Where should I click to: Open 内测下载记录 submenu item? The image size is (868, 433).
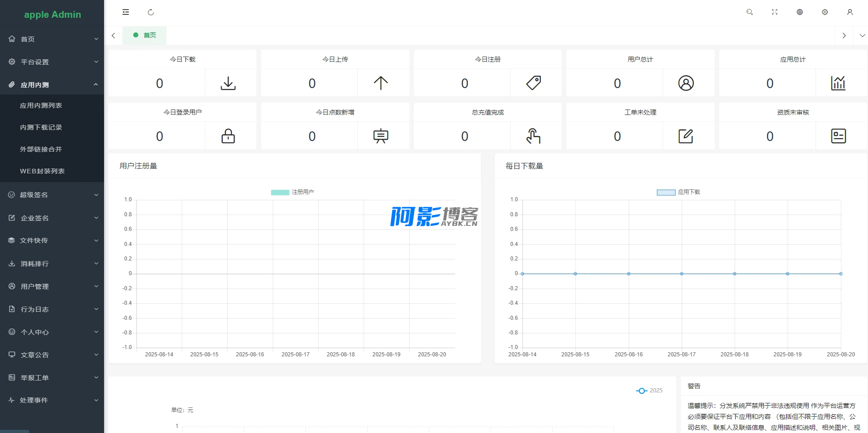tap(41, 127)
